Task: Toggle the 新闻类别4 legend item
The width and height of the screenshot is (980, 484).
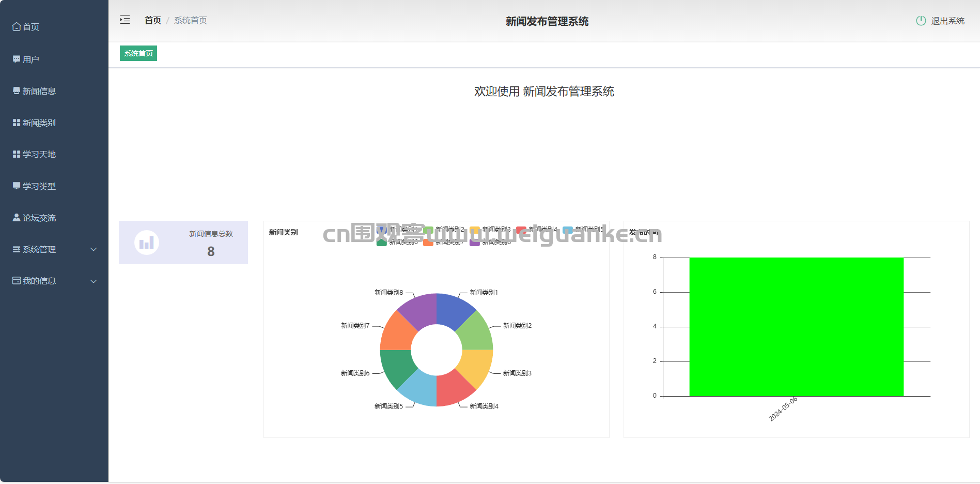Action: 537,229
